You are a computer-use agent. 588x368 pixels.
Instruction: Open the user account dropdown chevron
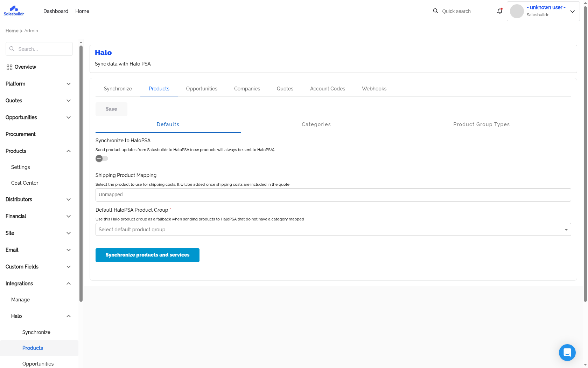pos(573,11)
